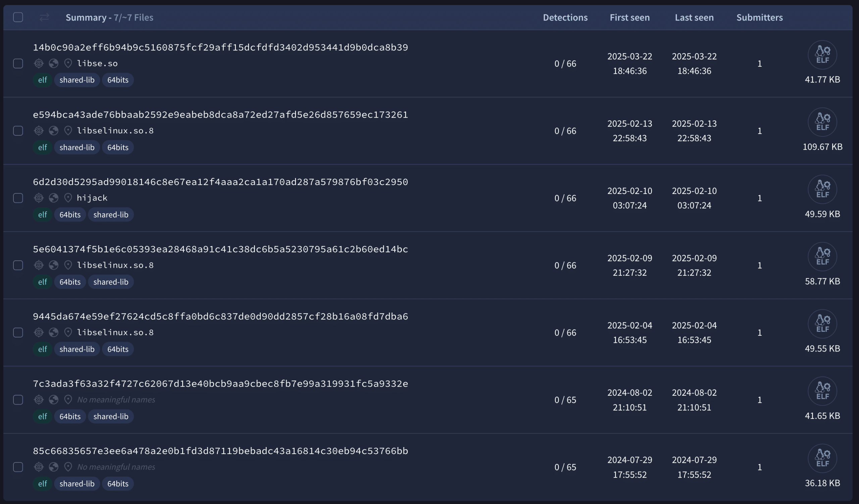Click the location pin icon in the 9445da67 row
This screenshot has height=504, width=859.
(x=68, y=332)
